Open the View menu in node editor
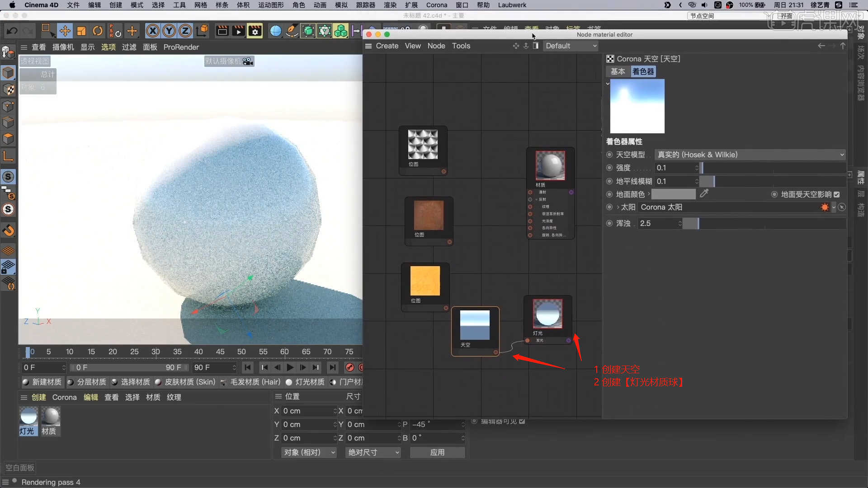868x488 pixels. click(x=413, y=46)
